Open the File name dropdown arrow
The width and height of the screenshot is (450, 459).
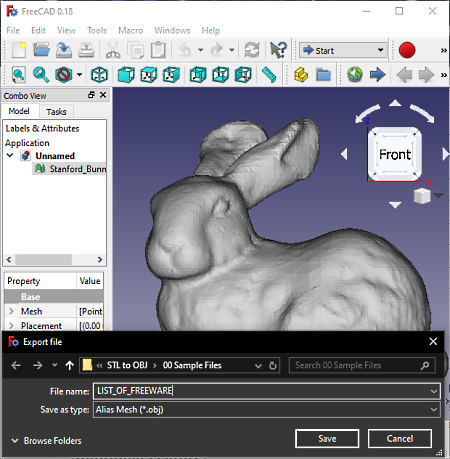pyautogui.click(x=434, y=391)
